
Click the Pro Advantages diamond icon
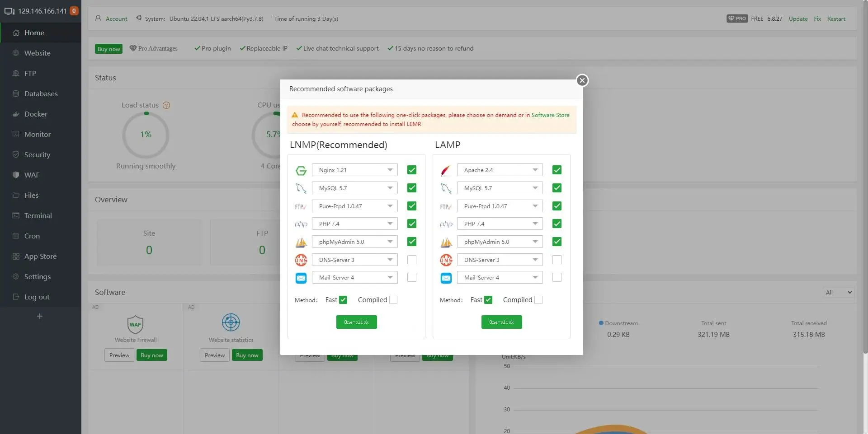pos(133,48)
